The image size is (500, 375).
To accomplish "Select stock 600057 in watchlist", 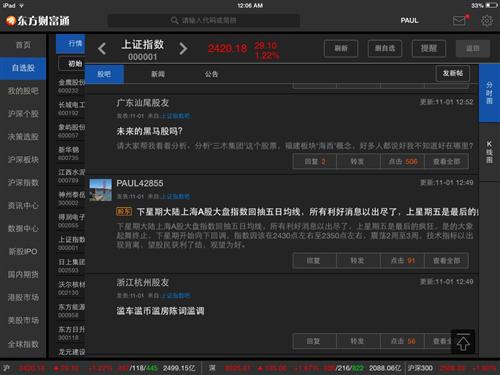I will [71, 131].
